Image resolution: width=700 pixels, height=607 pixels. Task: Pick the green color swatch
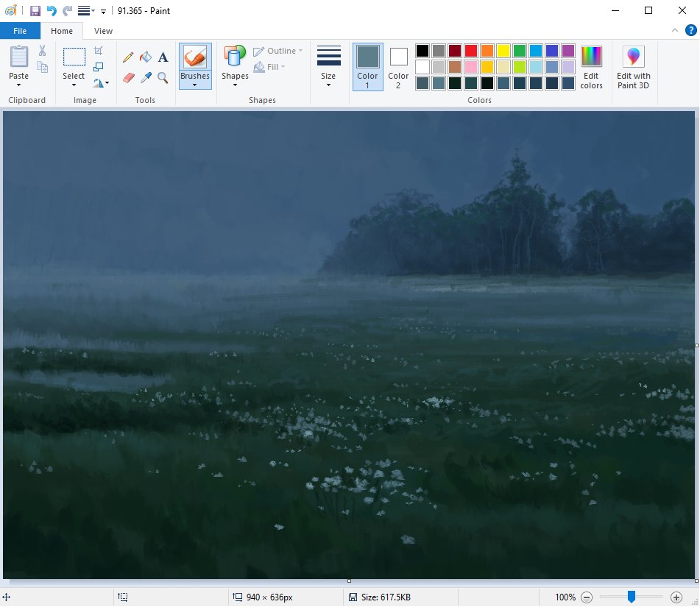click(519, 51)
